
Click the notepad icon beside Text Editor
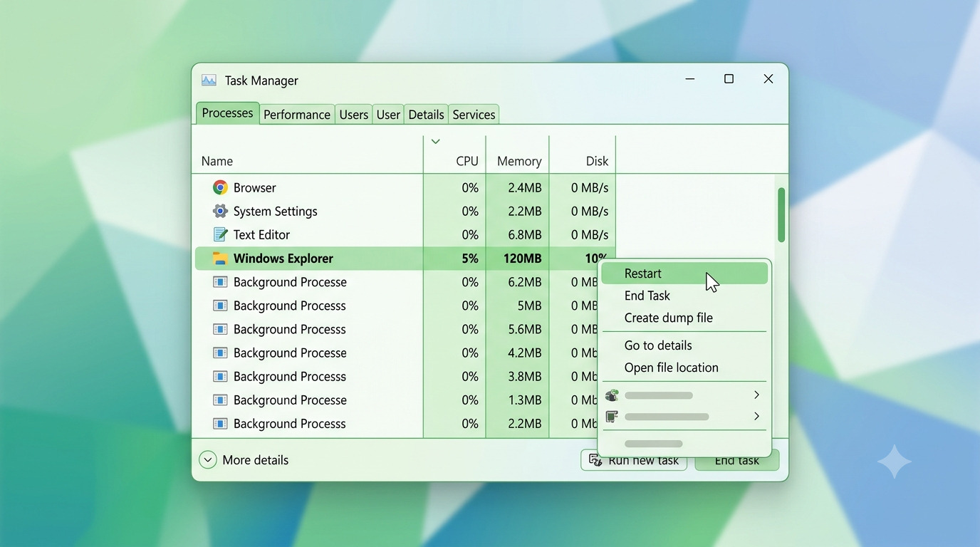coord(220,234)
